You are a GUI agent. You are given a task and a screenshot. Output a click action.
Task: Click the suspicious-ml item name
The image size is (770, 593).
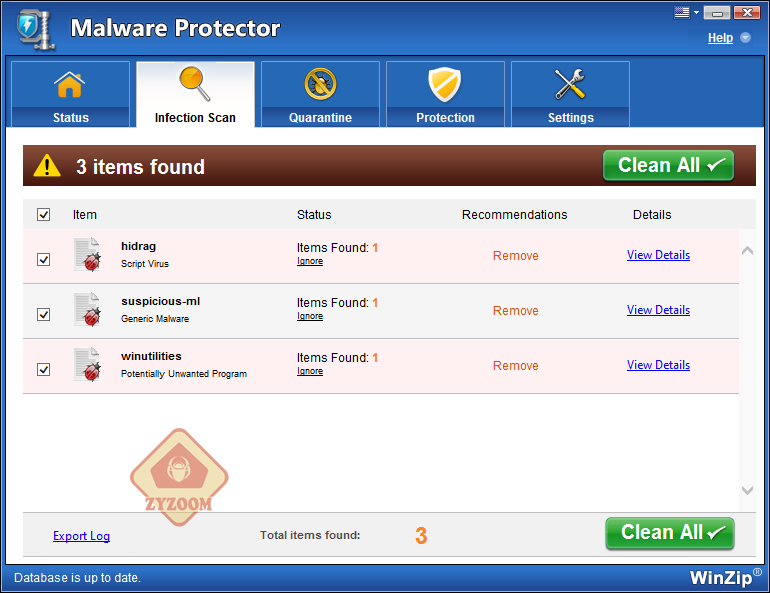161,301
